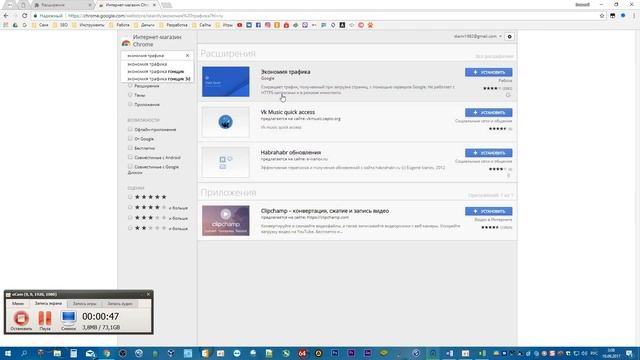Enable the От Google checkbox
Viewport: 640px width, 360px height.
pos(130,138)
